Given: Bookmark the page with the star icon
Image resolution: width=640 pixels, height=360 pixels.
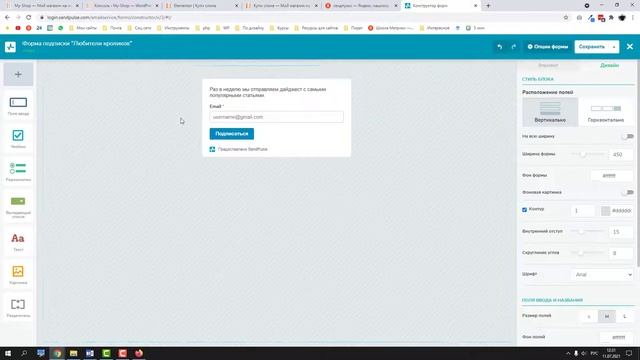Looking at the screenshot, I should point(566,18).
